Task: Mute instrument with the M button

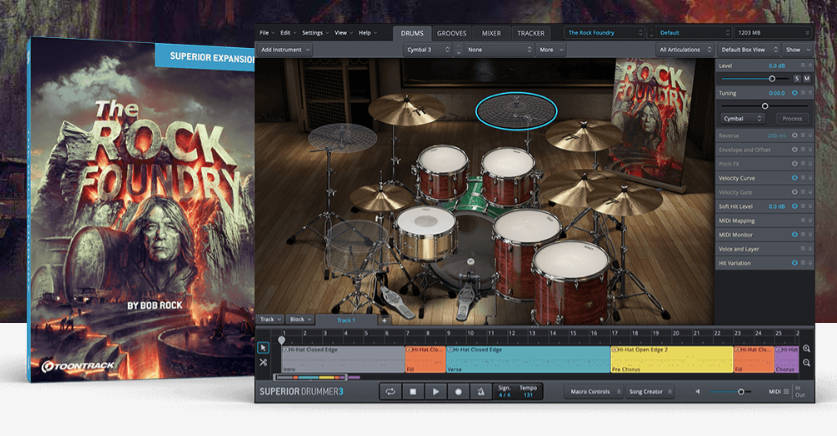Action: [x=807, y=78]
